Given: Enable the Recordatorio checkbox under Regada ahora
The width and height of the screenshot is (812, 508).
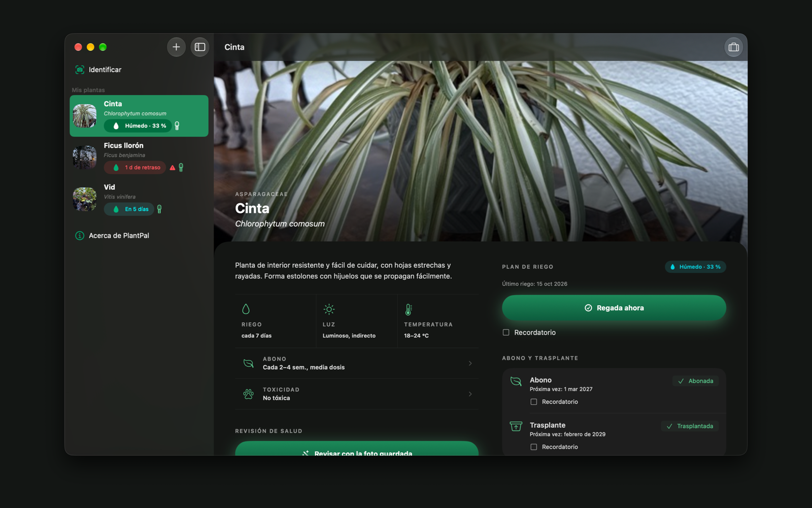Looking at the screenshot, I should tap(506, 333).
